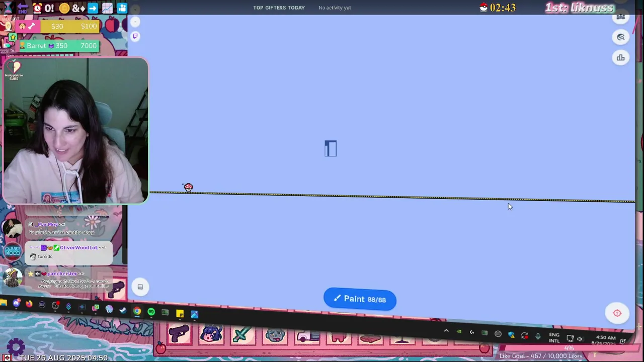This screenshot has width=644, height=362.
Task: Click the microphone tray icon
Action: (538, 336)
